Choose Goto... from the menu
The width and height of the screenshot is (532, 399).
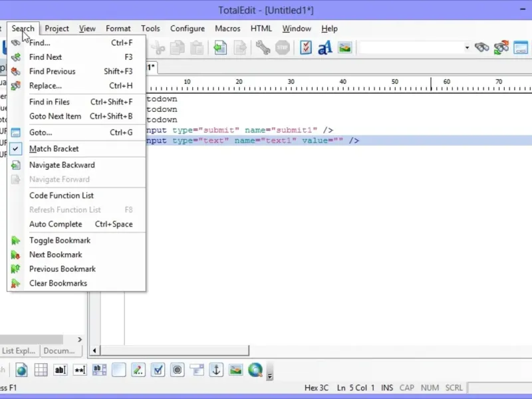coord(76,132)
